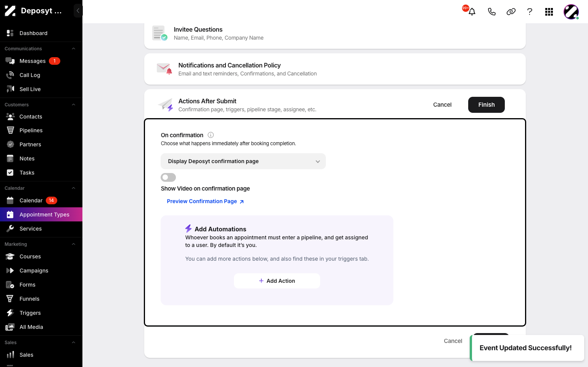Click Cancel next to Finish
This screenshot has height=367, width=588.
(442, 105)
